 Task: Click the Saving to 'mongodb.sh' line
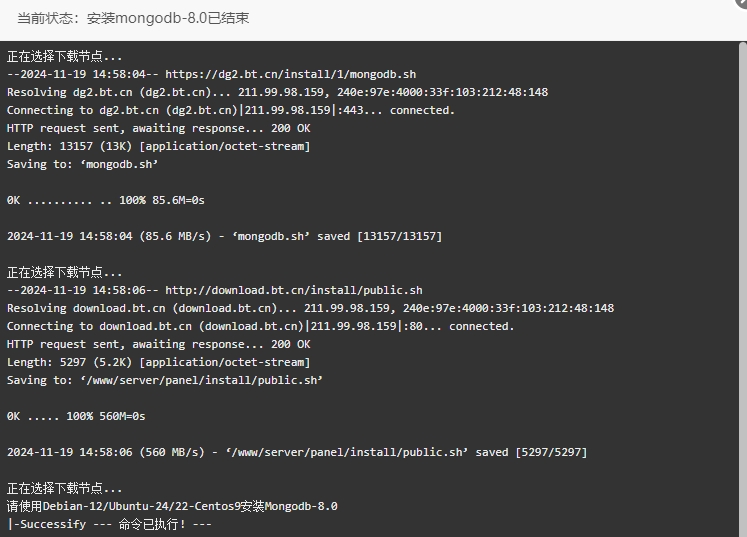82,164
